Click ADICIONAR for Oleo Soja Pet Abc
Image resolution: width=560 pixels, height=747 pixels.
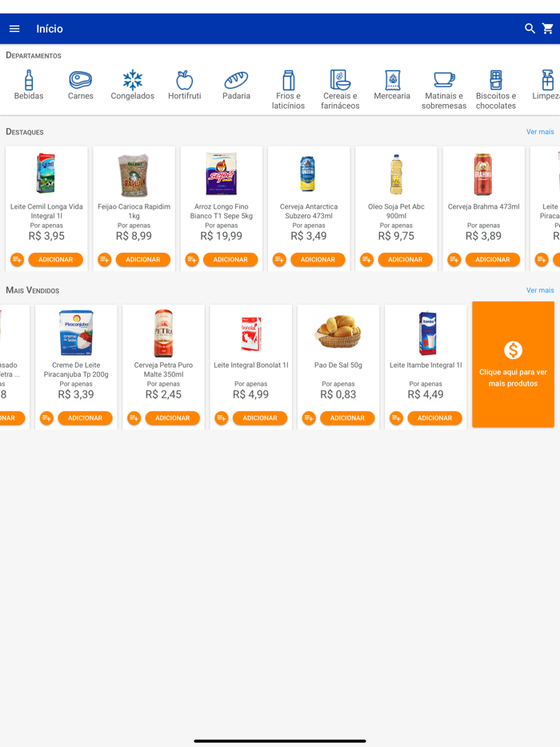[405, 260]
